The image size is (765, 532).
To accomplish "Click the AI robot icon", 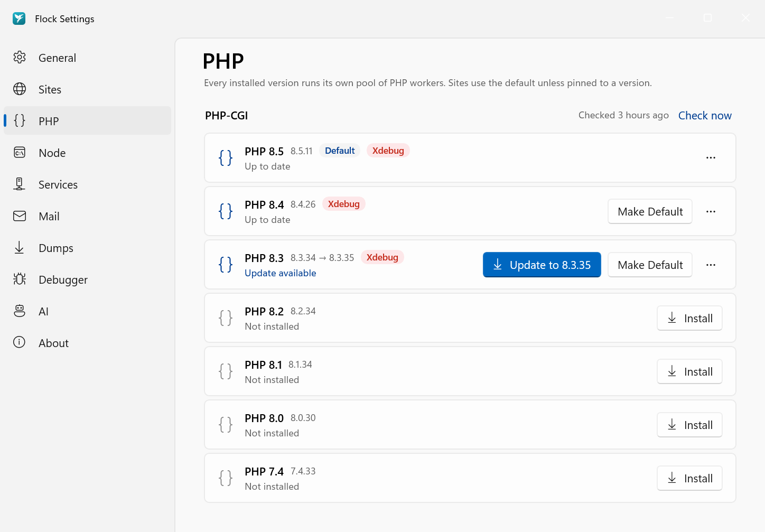I will 20,311.
